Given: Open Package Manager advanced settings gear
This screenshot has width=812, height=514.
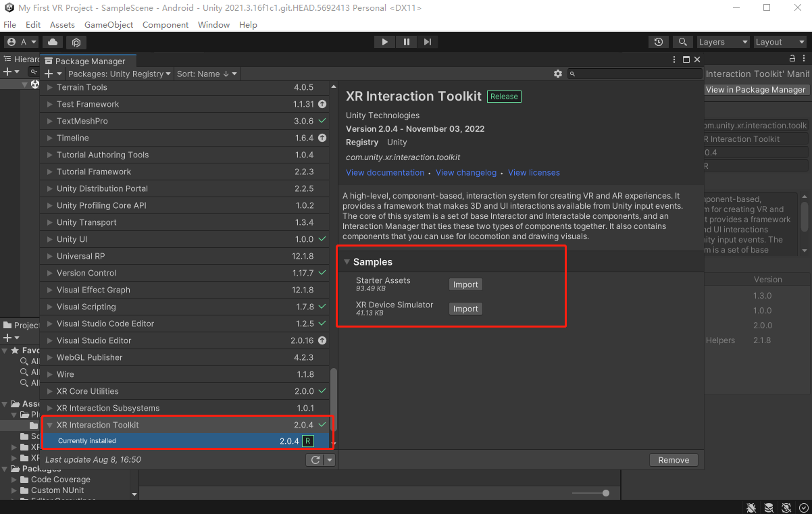Looking at the screenshot, I should point(557,74).
